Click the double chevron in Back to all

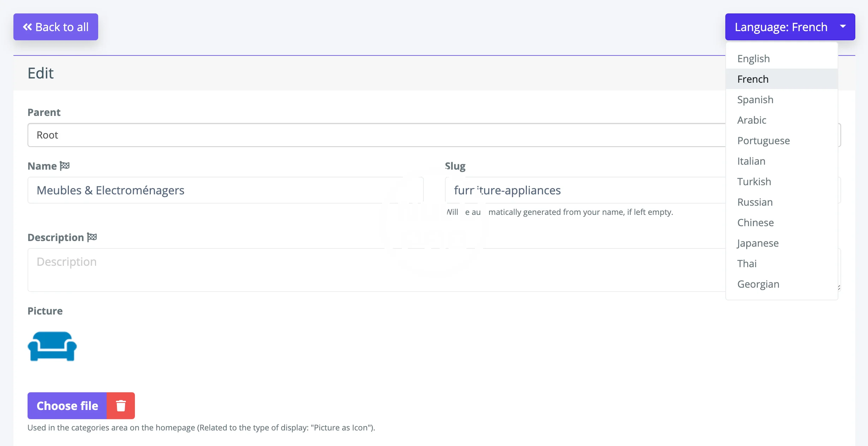(x=28, y=27)
